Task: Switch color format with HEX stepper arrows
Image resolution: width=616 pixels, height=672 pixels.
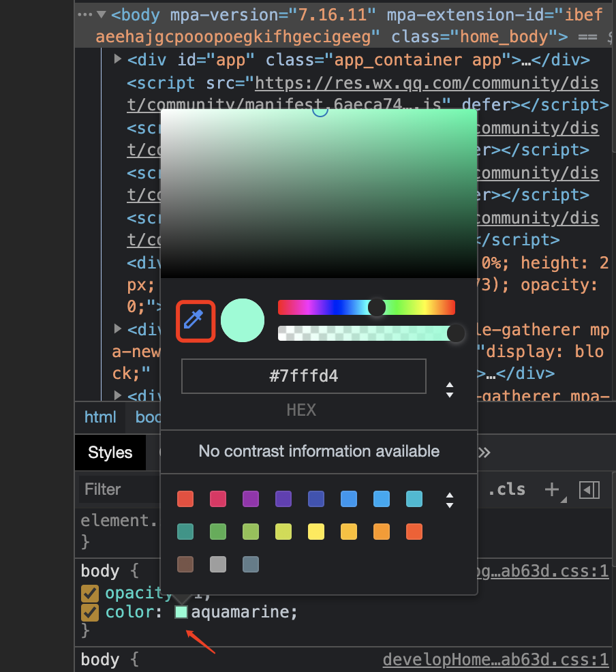Action: pyautogui.click(x=449, y=390)
